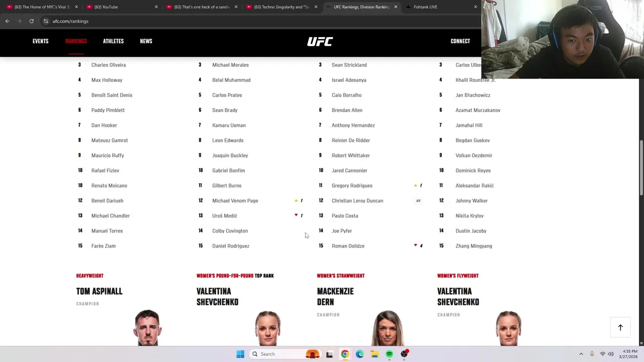
Task: Click rank-up arrow beside Gregory Rodrigues
Action: (416, 186)
